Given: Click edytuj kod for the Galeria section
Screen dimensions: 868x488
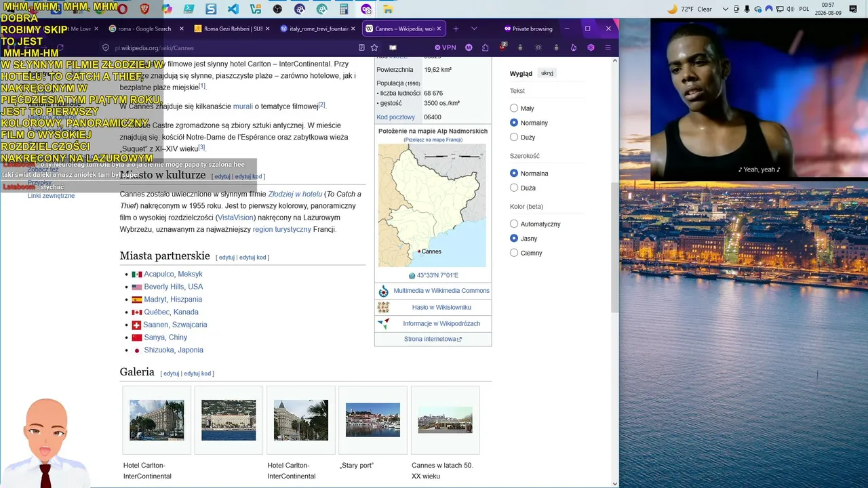Looking at the screenshot, I should [x=197, y=373].
